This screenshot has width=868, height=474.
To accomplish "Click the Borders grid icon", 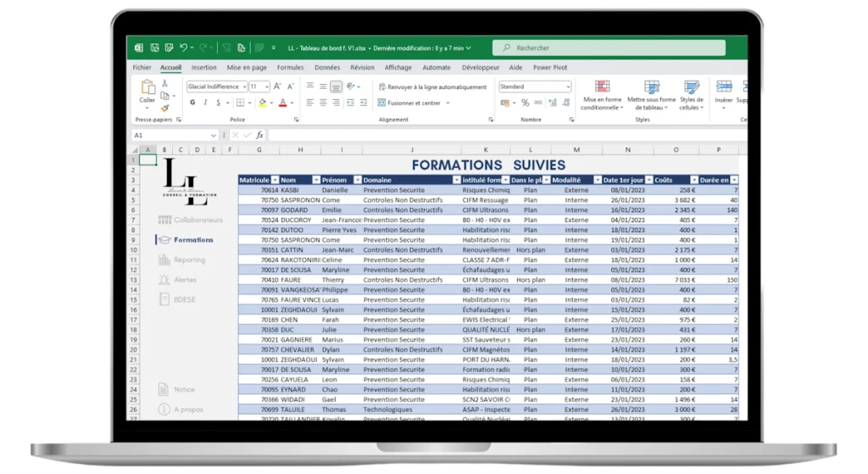I will pyautogui.click(x=240, y=103).
